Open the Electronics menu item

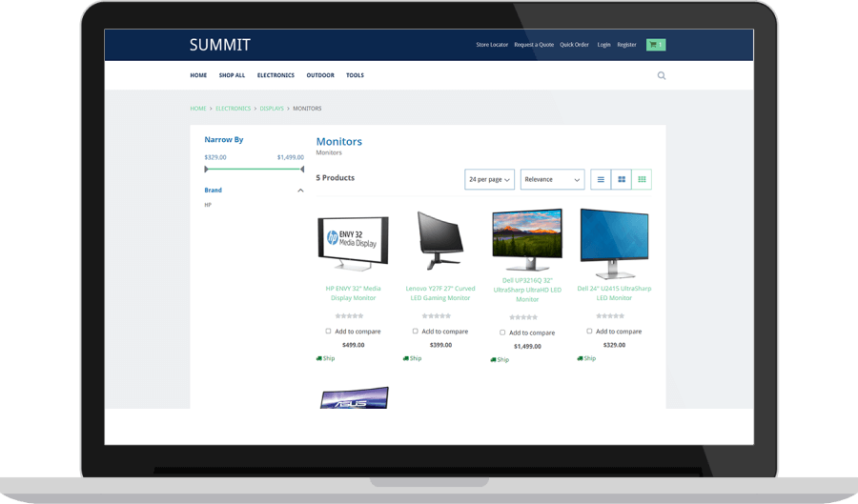point(276,75)
